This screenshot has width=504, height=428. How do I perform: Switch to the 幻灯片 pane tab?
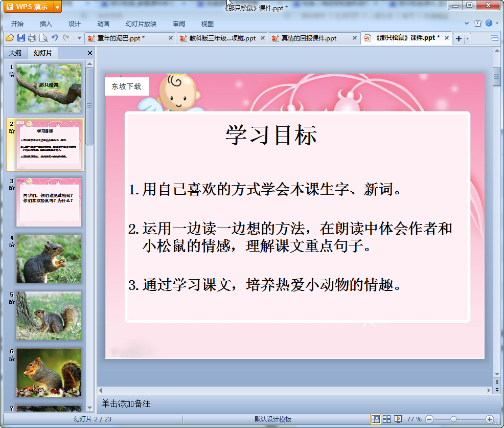[x=43, y=53]
